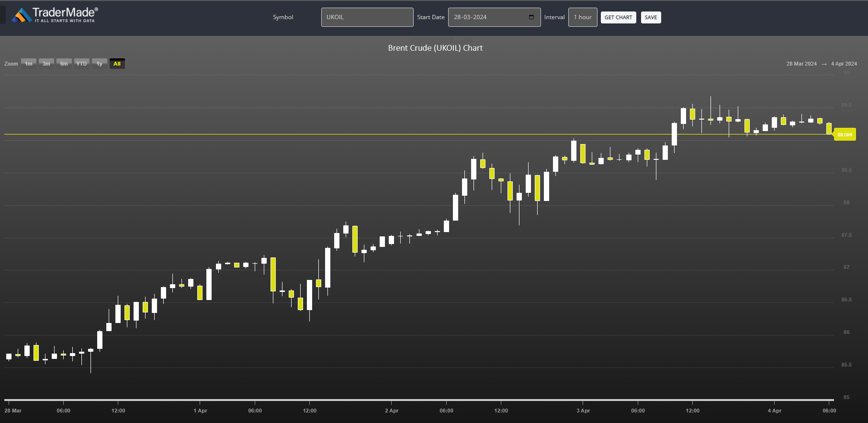The image size is (868, 423).
Task: Click the SAVE button
Action: 651,18
